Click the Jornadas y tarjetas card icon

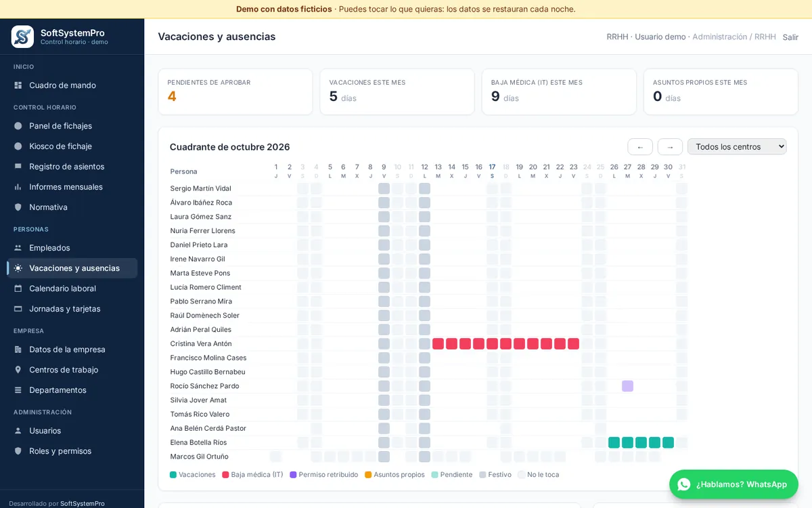click(x=18, y=309)
